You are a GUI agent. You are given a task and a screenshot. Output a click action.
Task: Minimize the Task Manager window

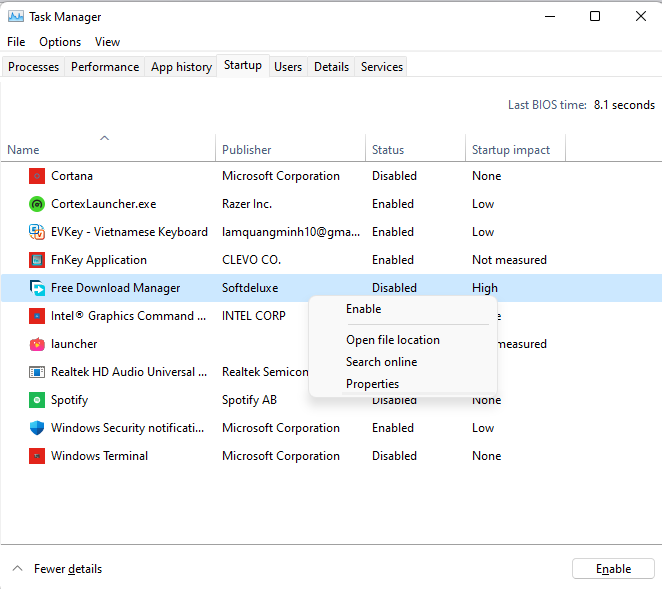(550, 16)
